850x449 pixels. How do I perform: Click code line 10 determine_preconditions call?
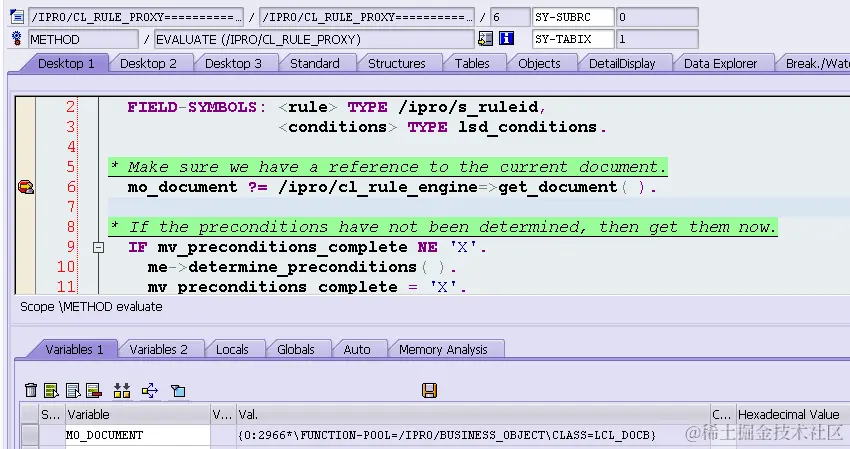301,267
